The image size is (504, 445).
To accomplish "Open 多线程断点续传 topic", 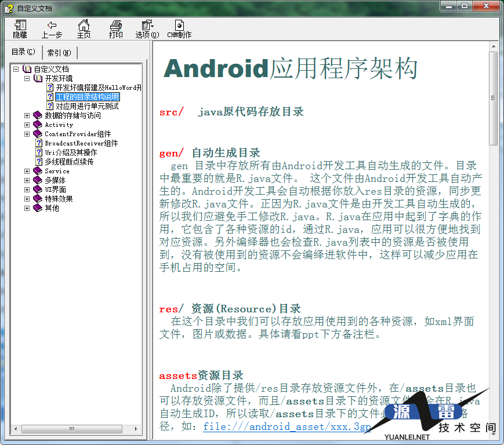I will click(69, 162).
